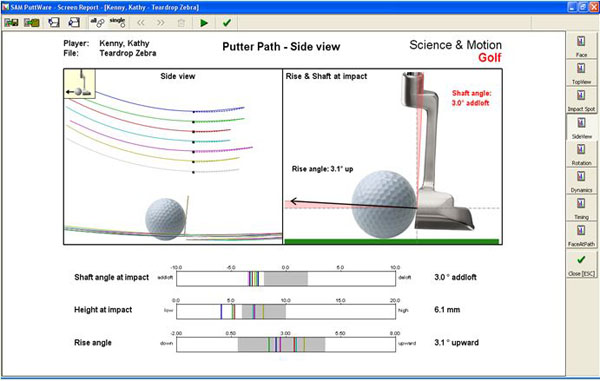Click the '6.1 mm' height value
The height and width of the screenshot is (381, 600).
tap(447, 309)
